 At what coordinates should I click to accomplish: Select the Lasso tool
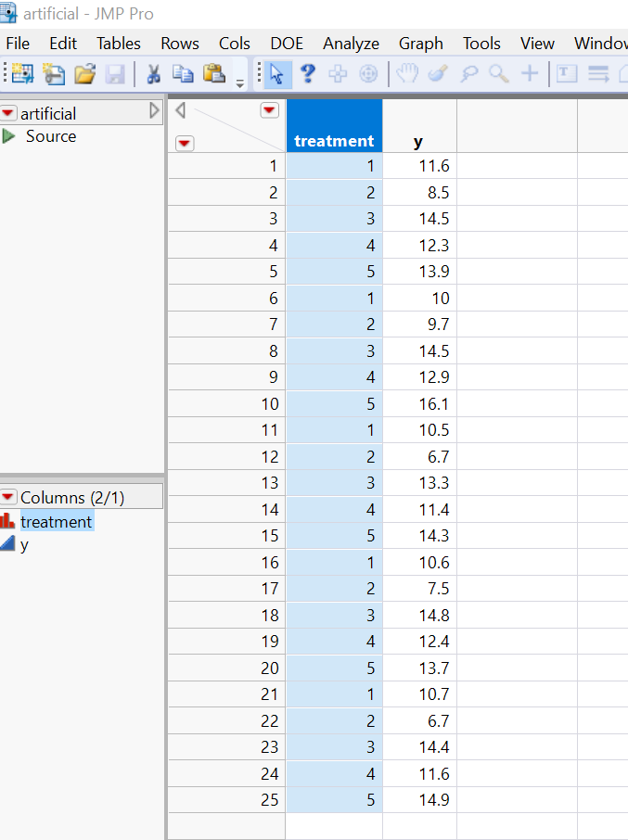pos(468,73)
